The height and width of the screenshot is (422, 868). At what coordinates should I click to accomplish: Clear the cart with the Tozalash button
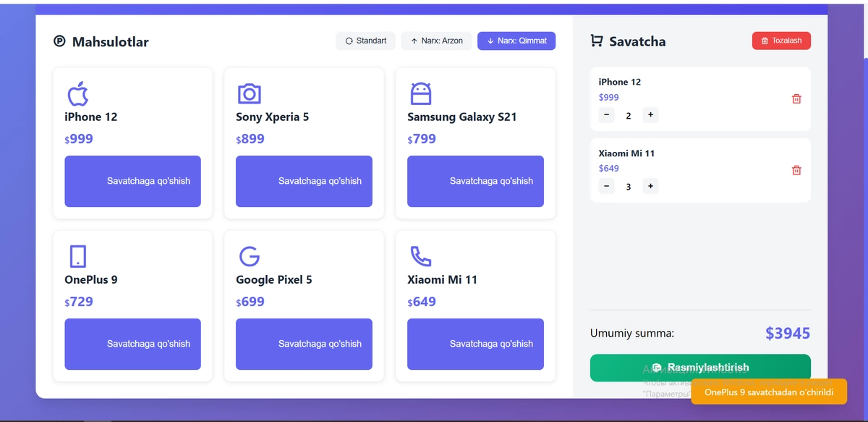(x=781, y=41)
